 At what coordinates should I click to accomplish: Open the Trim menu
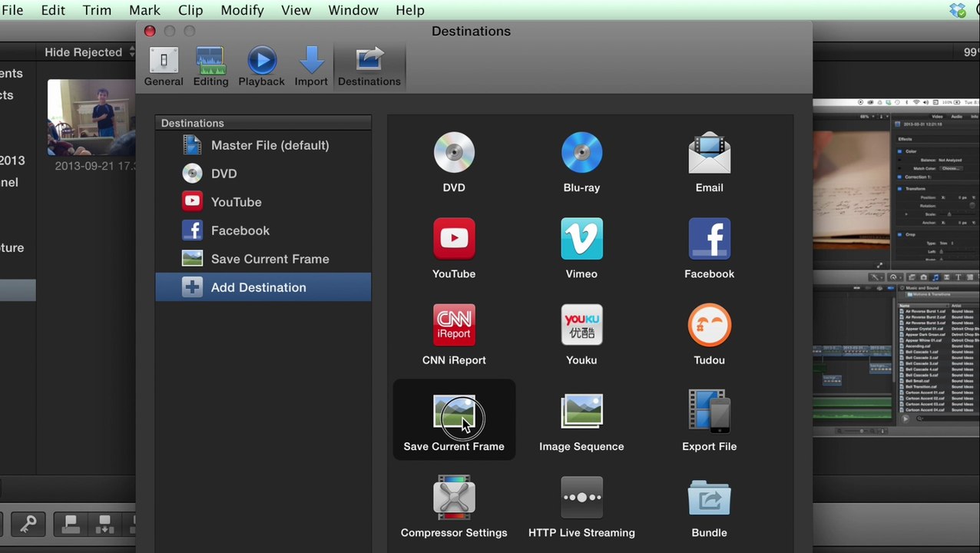pyautogui.click(x=97, y=10)
